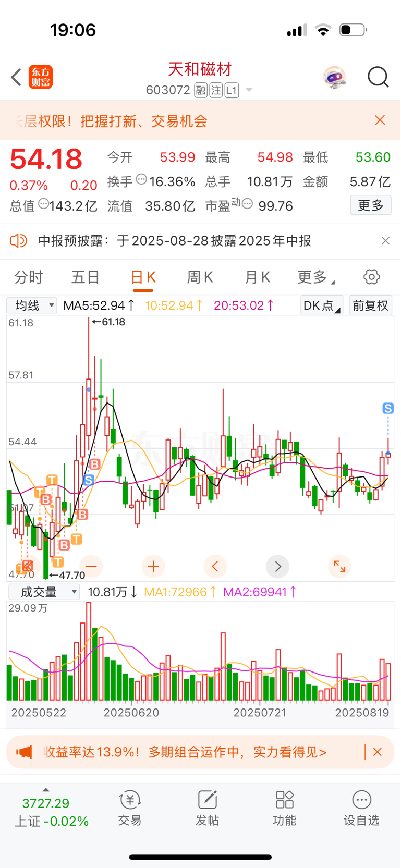Tap the 天和磁材 stock title
The width and height of the screenshot is (401, 868).
[200, 69]
